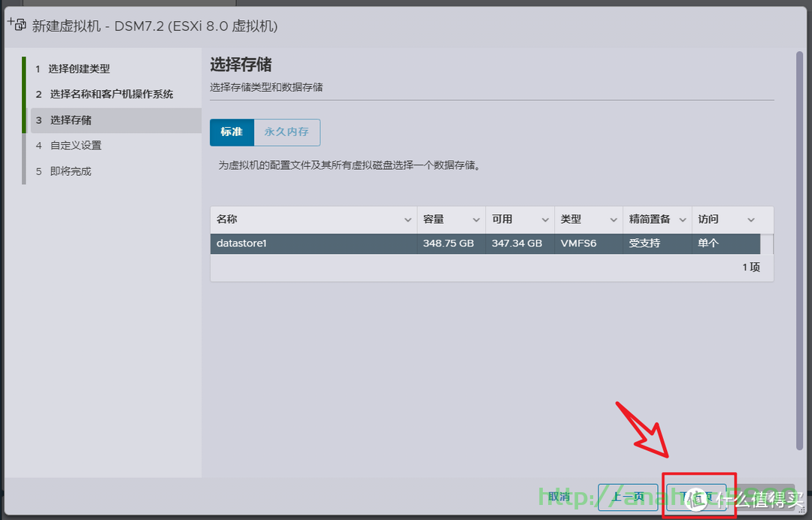
Task: Go to step 2 选择名称和客户机操作系统
Action: tap(104, 94)
